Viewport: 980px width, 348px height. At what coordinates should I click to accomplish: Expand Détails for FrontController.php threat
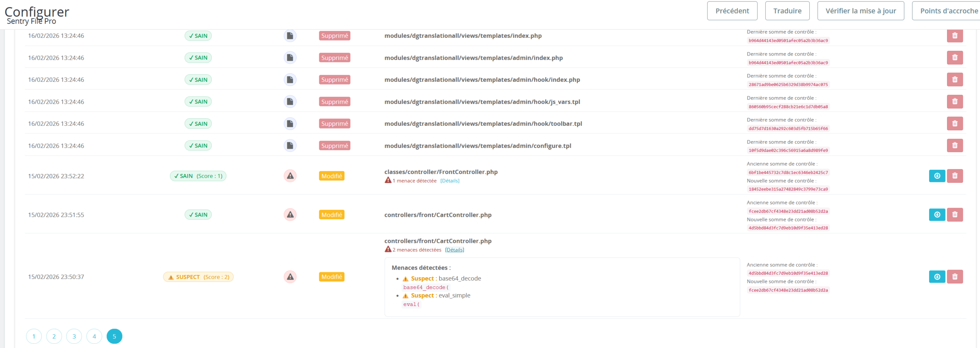point(450,181)
